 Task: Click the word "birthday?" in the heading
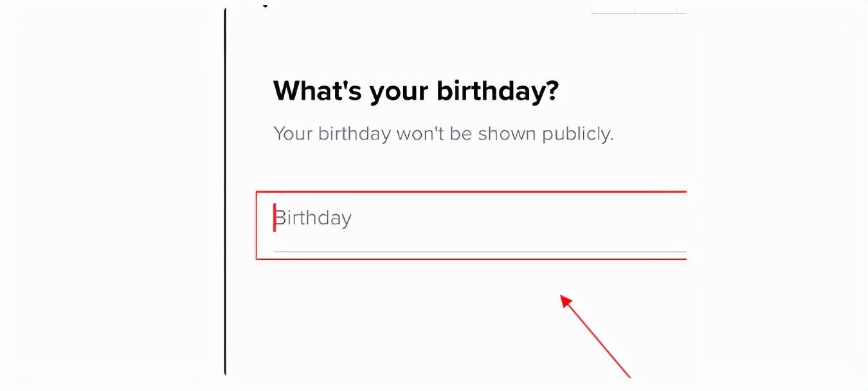pyautogui.click(x=498, y=91)
